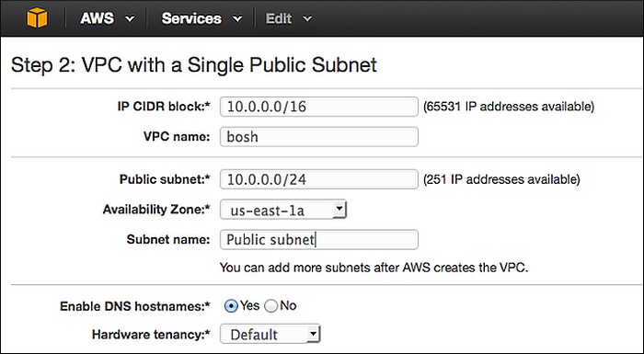Click the 'VPC name:' label
Screen dimensions: 644x354
click(x=177, y=137)
